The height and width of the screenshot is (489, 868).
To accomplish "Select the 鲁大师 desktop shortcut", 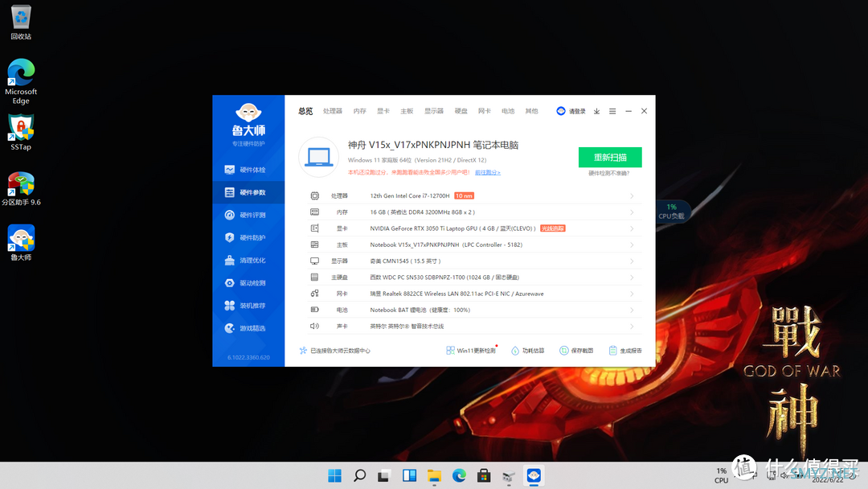I will point(21,243).
